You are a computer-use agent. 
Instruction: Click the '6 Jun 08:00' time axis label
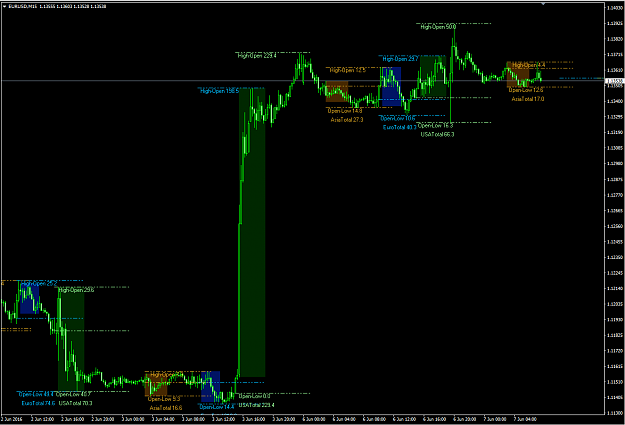374,419
